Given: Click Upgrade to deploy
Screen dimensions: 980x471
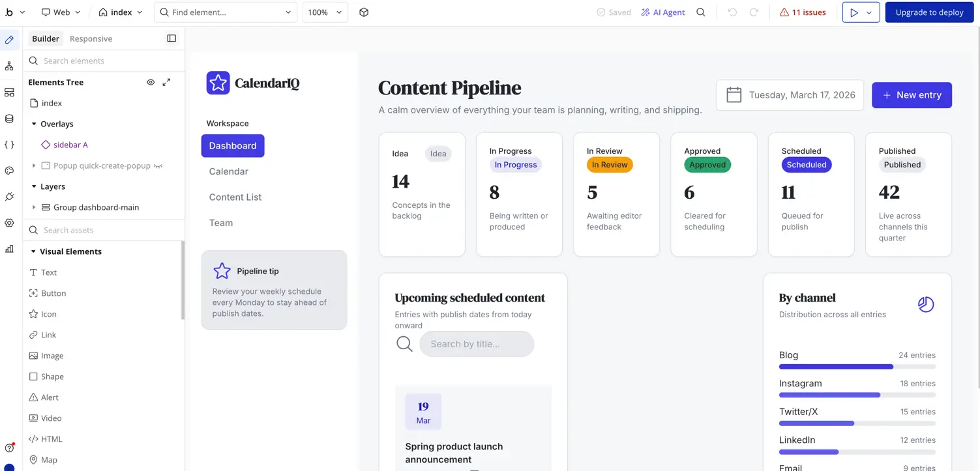Looking at the screenshot, I should point(929,12).
